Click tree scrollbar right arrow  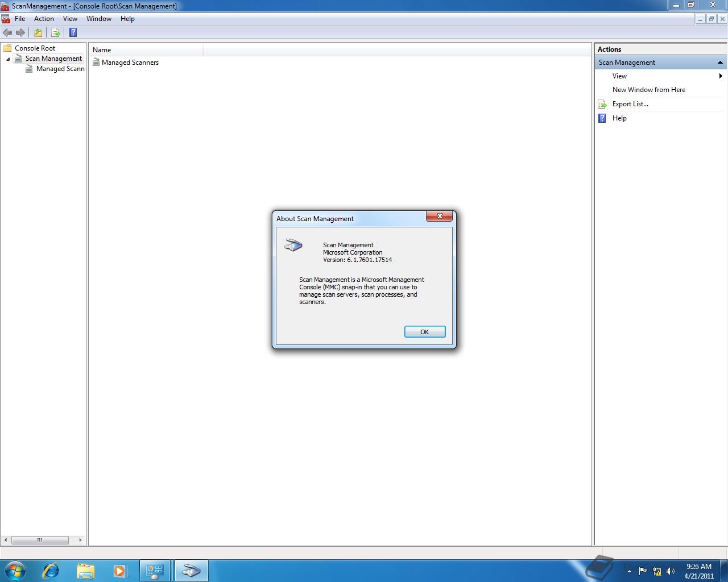80,540
